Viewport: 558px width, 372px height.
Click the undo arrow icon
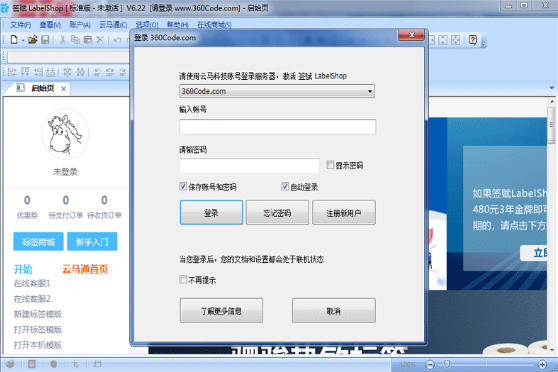117,40
